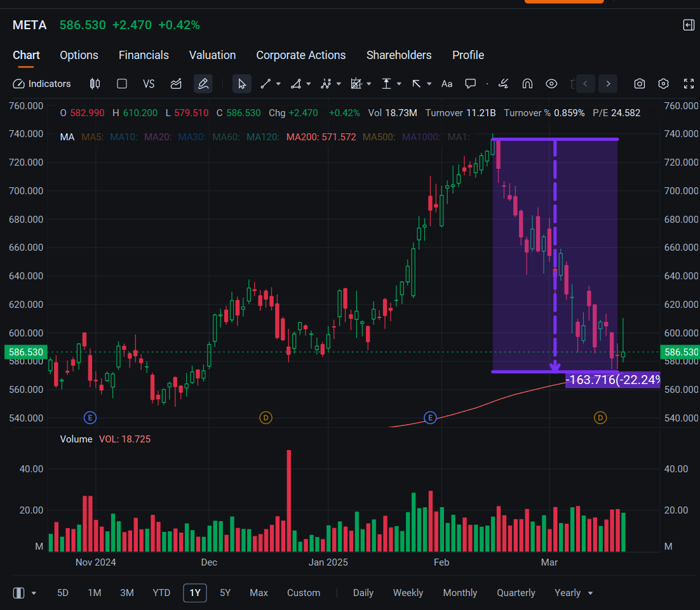
Task: Select the YTD time range
Action: [161, 593]
